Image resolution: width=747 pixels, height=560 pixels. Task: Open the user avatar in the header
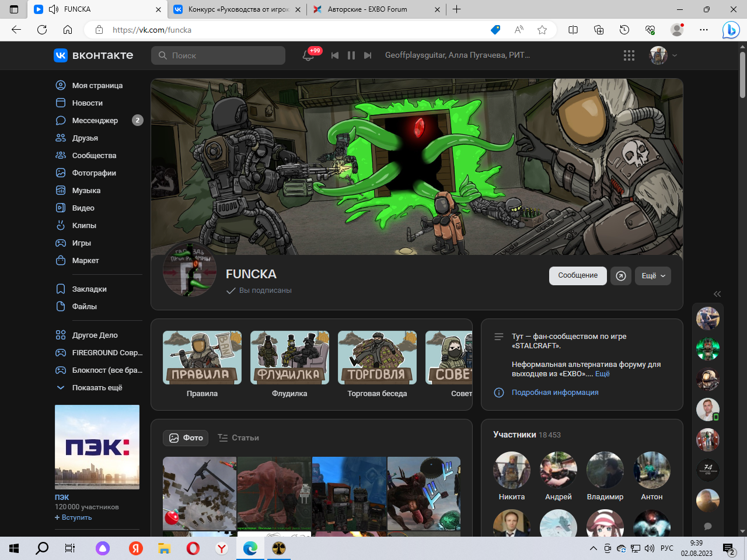658,55
